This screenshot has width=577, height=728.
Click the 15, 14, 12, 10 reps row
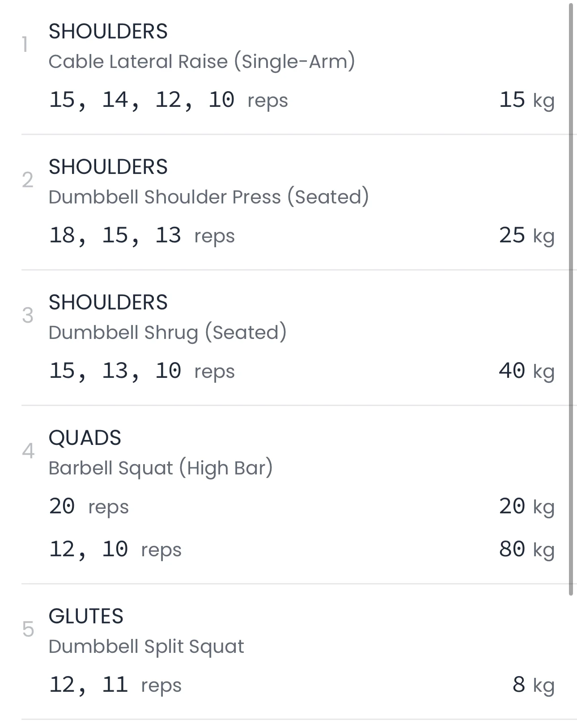click(168, 100)
